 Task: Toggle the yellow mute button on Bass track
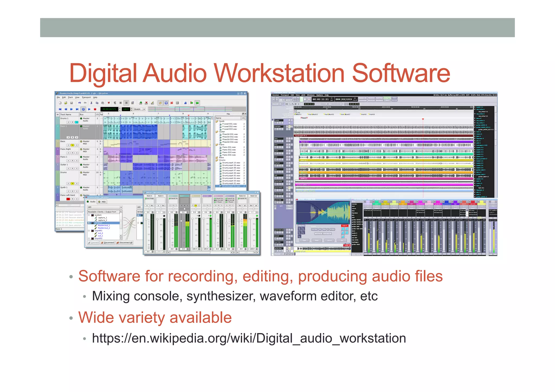(x=72, y=145)
